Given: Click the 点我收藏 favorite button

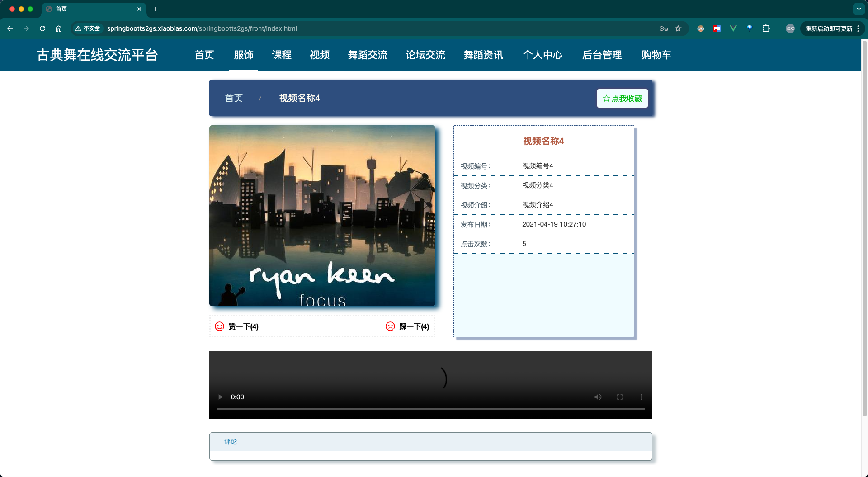Looking at the screenshot, I should pos(622,98).
